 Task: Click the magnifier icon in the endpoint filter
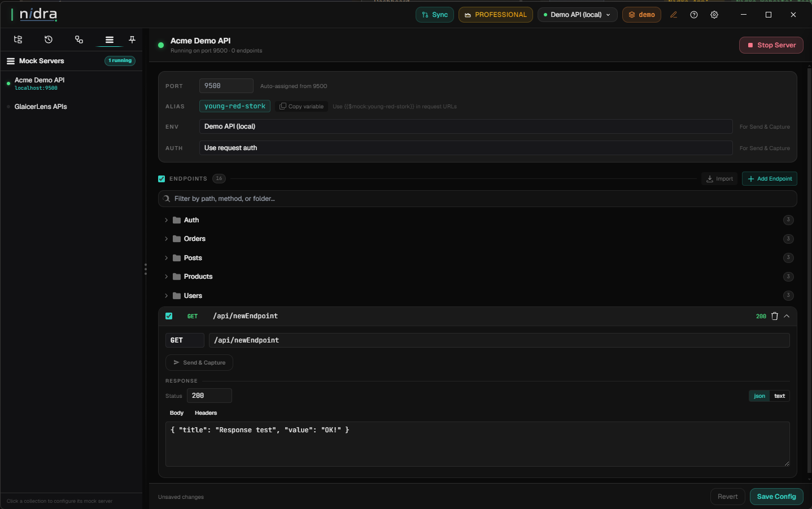[x=167, y=199]
